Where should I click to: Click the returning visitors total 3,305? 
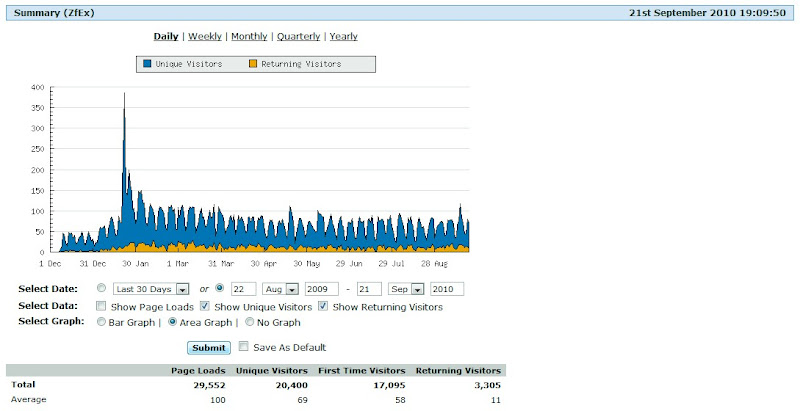(x=488, y=385)
